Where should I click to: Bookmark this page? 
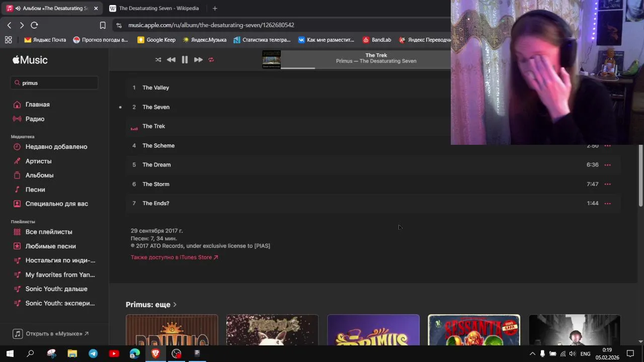[x=103, y=25]
